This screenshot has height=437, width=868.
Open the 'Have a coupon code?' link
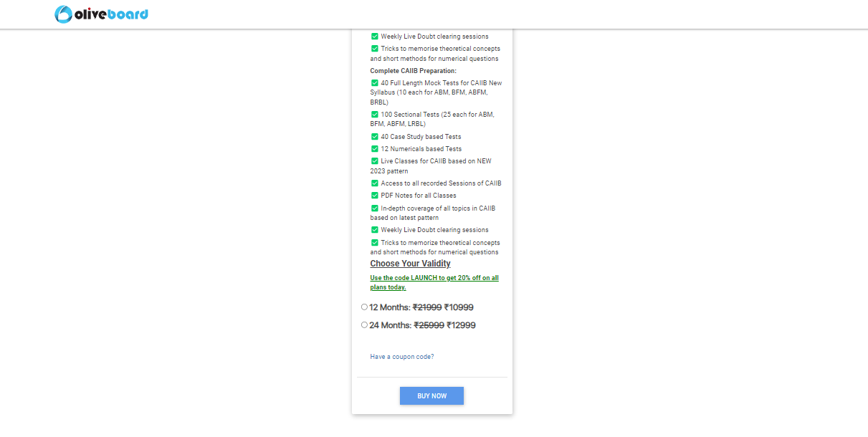402,357
